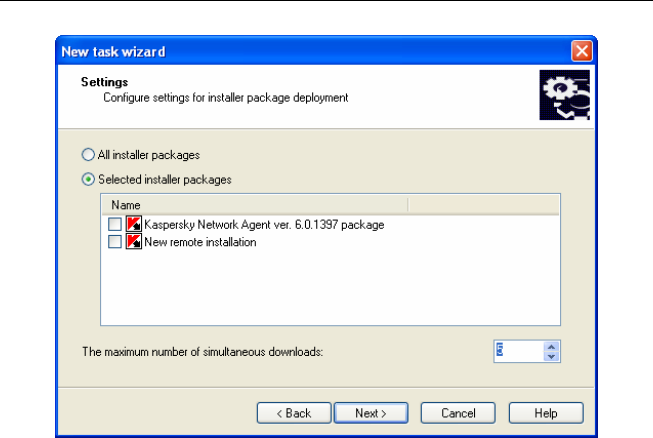Increase the maximum simultaneous downloads value
This screenshot has width=653, height=438.
[x=551, y=346]
